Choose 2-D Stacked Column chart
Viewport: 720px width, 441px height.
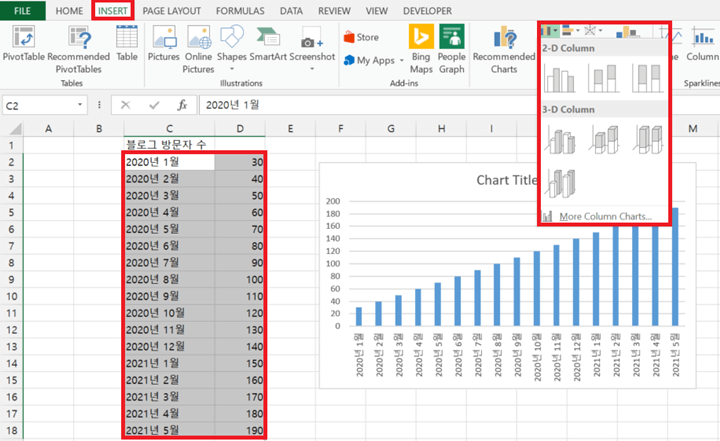pos(603,78)
